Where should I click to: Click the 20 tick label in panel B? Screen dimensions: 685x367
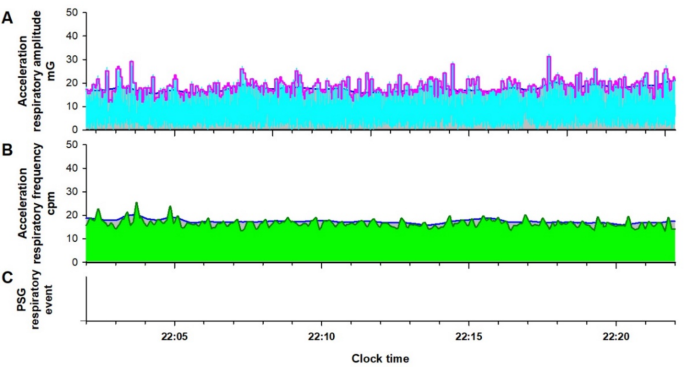tap(72, 215)
